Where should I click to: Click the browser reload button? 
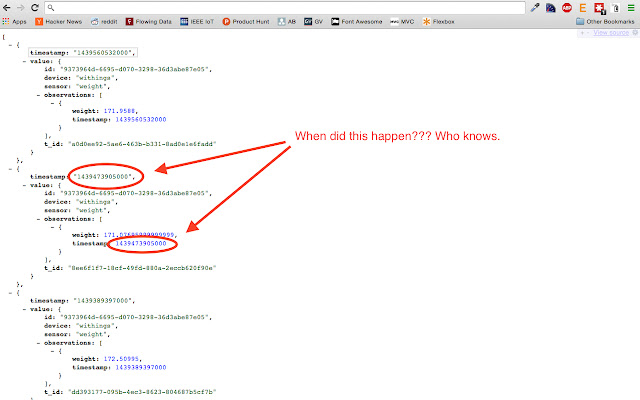(x=36, y=7)
